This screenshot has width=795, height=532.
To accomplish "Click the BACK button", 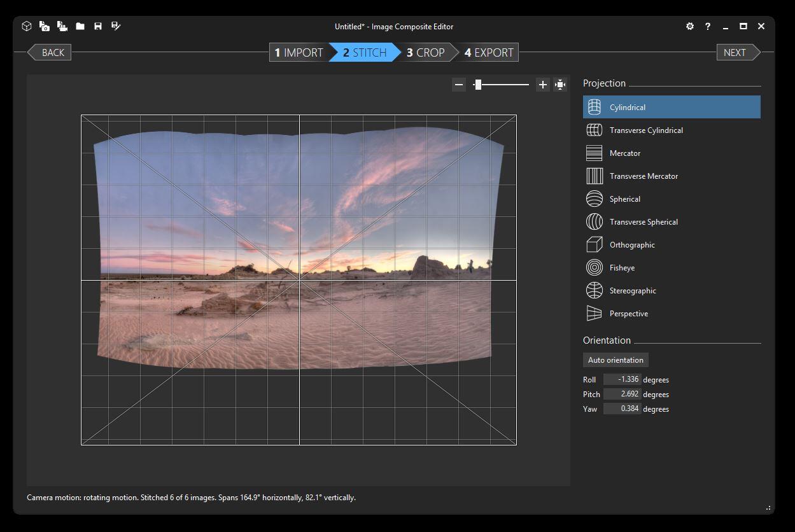I will tap(49, 52).
